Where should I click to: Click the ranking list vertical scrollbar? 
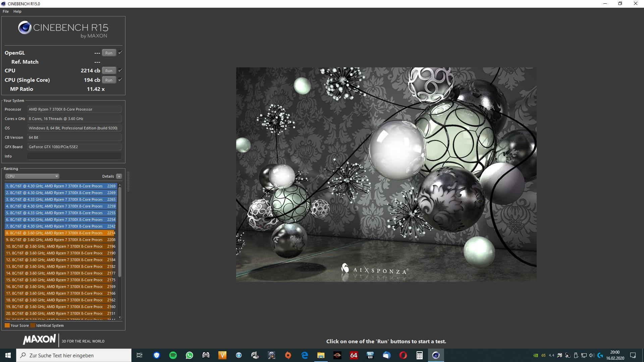(x=120, y=231)
